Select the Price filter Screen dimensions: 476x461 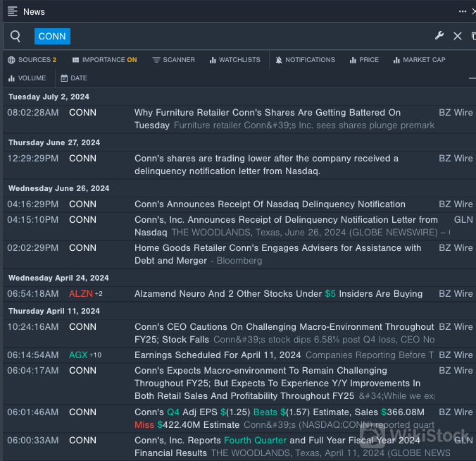(364, 60)
